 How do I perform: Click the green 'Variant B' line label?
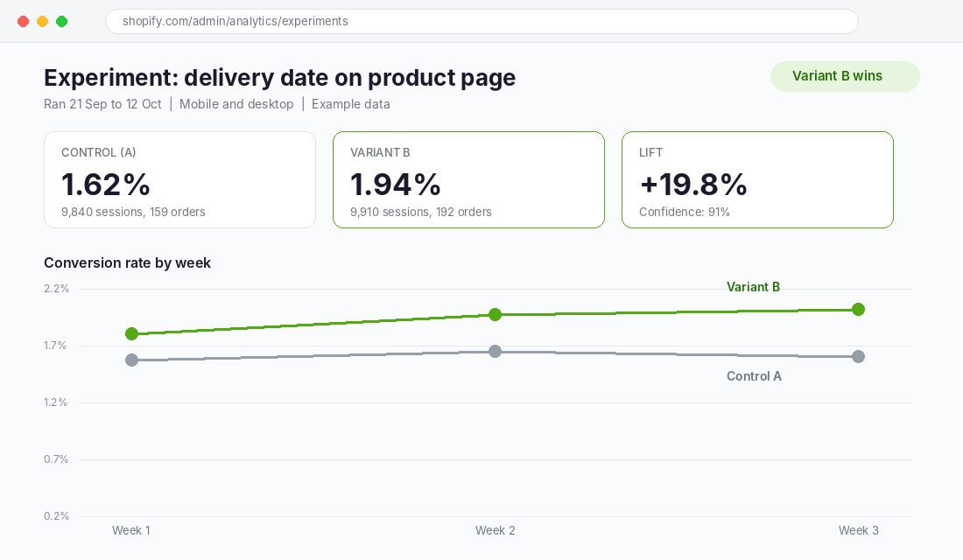(x=753, y=287)
